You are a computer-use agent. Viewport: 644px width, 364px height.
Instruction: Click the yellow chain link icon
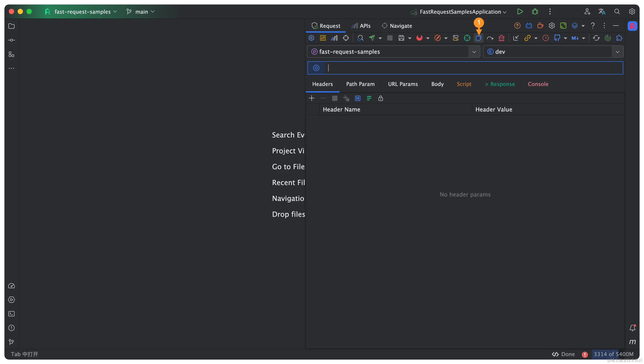(x=527, y=38)
